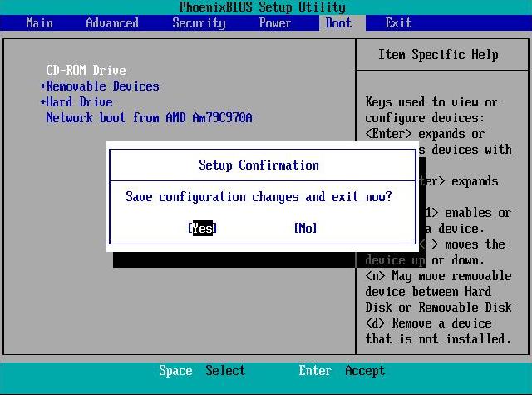This screenshot has width=532, height=395.
Task: Confirm with the [Yes] button
Action: (x=203, y=228)
